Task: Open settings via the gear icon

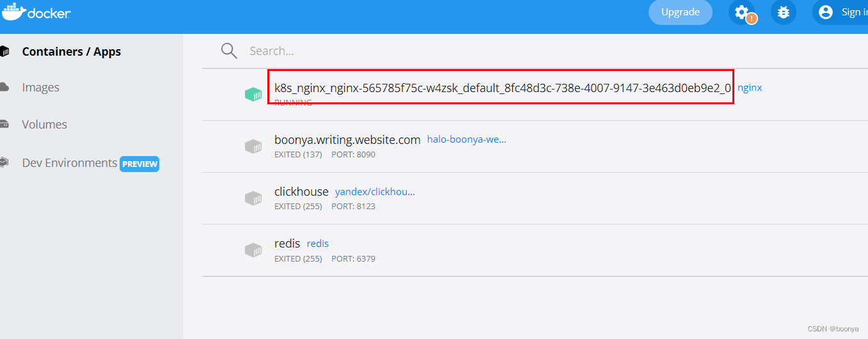Action: [741, 12]
